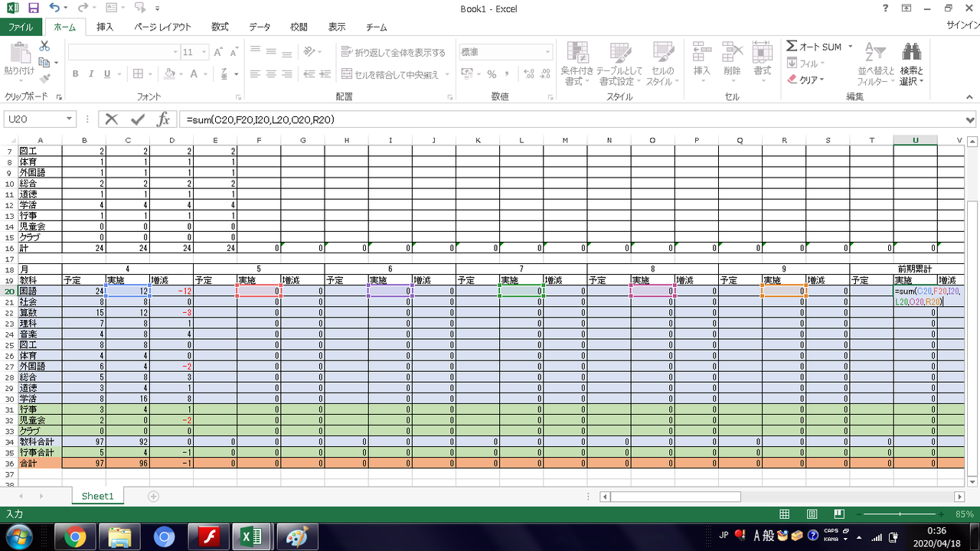Click the Insert Function fx icon
The width and height of the screenshot is (980, 551).
[x=163, y=119]
